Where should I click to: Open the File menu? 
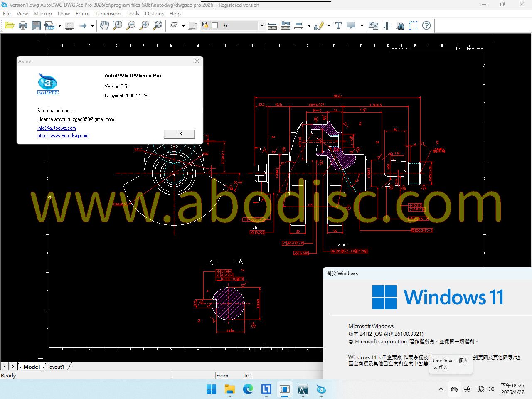(x=7, y=13)
